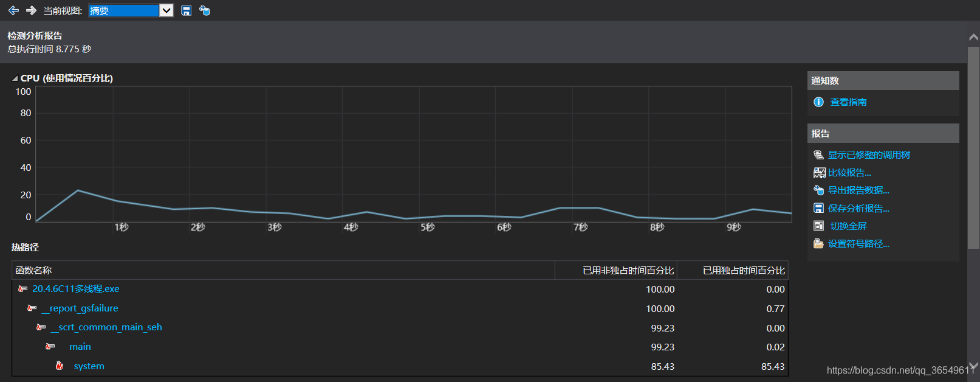Viewport: 980px width, 382px height.
Task: Click the export data toolbar icon
Action: 205,10
